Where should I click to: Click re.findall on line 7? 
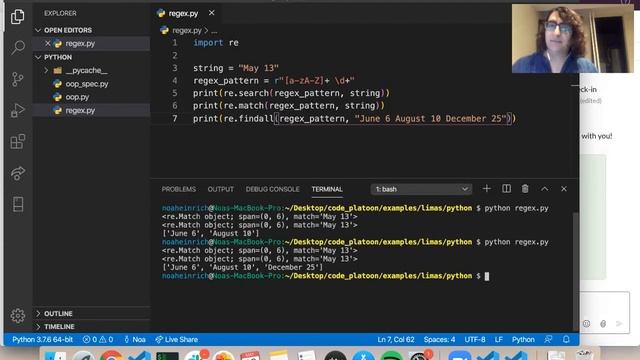pyautogui.click(x=249, y=119)
